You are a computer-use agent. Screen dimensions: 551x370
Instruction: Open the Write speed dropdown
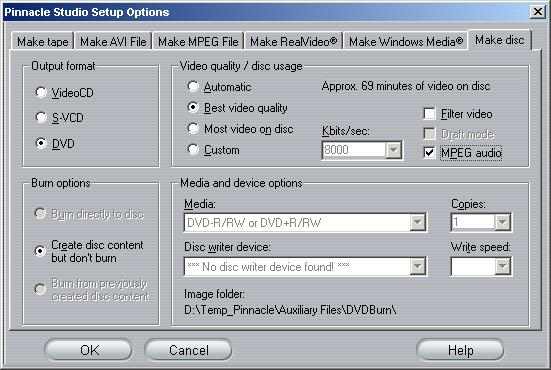[503, 266]
